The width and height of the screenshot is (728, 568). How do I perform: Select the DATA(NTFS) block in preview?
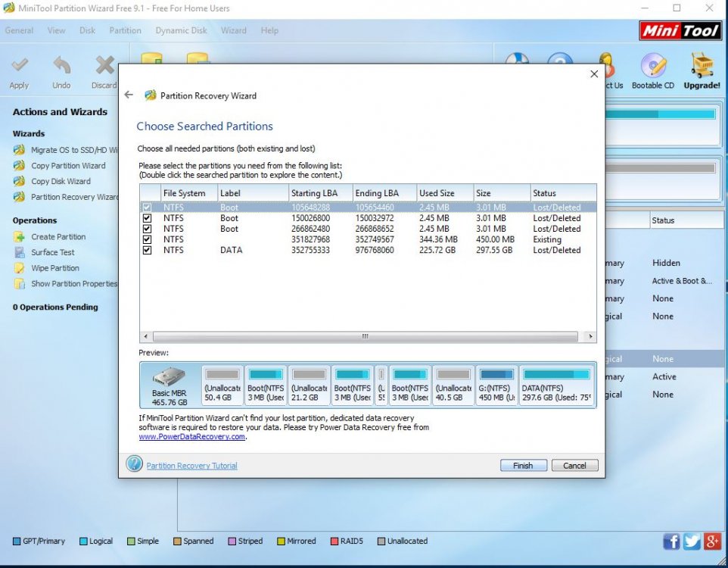coord(556,385)
